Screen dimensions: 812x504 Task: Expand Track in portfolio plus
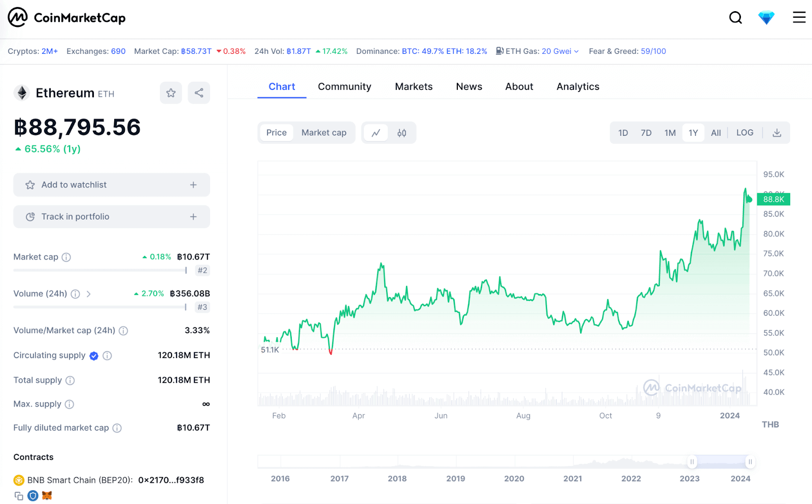tap(193, 217)
